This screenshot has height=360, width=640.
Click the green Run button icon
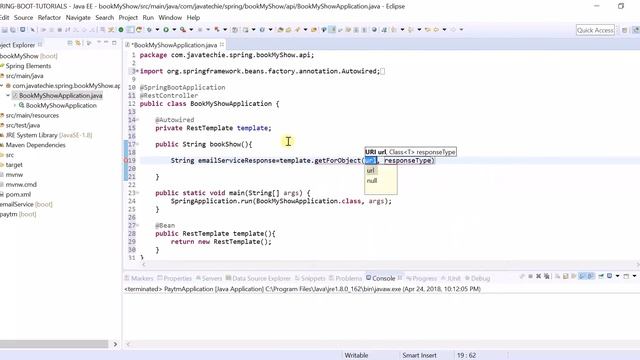166,30
